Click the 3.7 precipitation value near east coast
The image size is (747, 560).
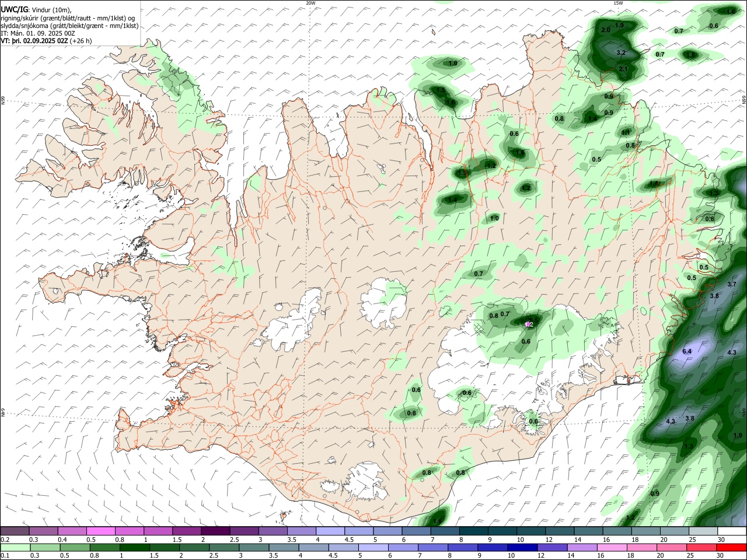732,284
